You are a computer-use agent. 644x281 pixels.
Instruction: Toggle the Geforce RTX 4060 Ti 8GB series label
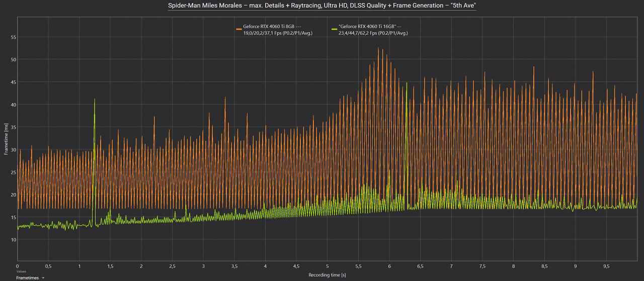272,27
